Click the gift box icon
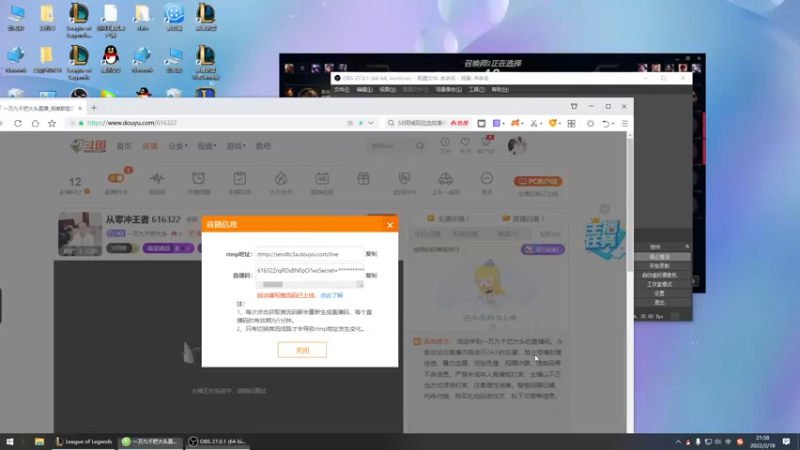This screenshot has width=800, height=450. click(363, 179)
